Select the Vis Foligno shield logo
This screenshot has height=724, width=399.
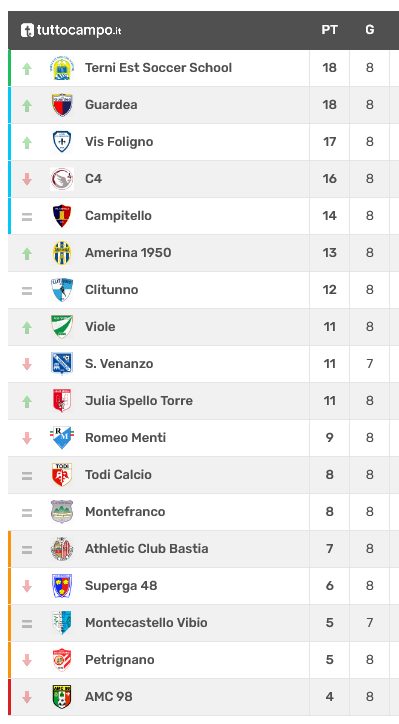(x=62, y=142)
